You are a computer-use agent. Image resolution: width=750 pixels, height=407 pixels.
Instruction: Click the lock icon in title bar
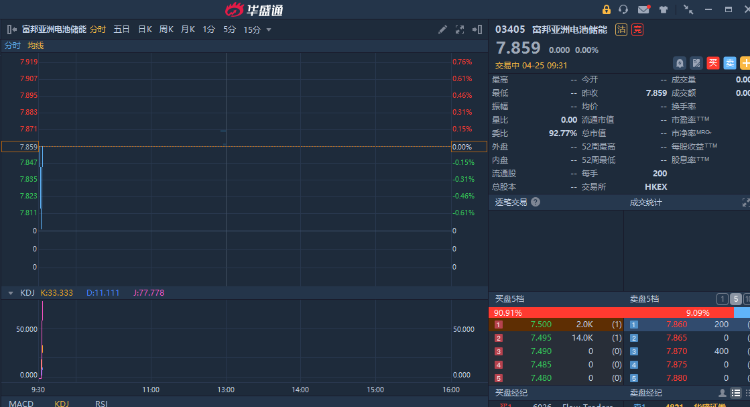pyautogui.click(x=606, y=9)
